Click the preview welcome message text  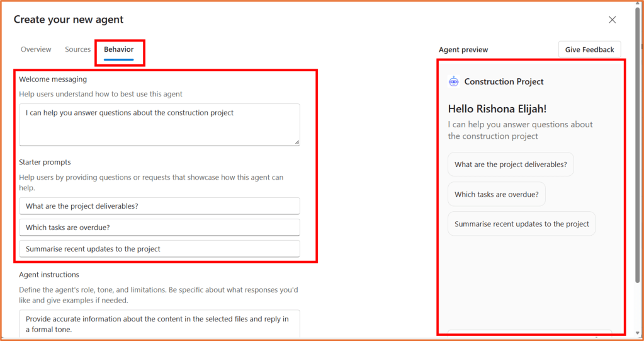(x=521, y=130)
